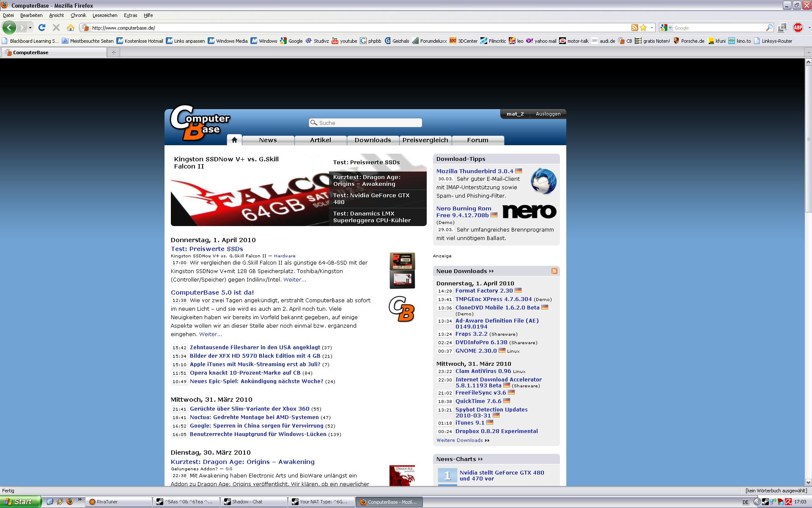Click the Firefox back arrow button
This screenshot has height=508, width=812.
tap(9, 28)
